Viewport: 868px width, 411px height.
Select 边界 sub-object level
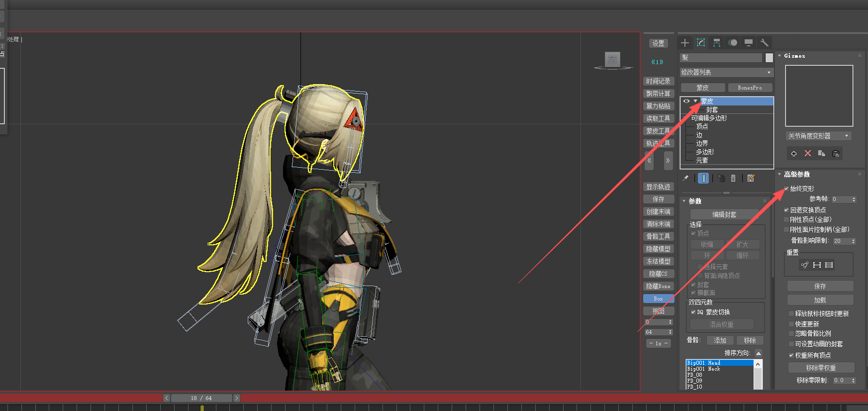(x=702, y=143)
